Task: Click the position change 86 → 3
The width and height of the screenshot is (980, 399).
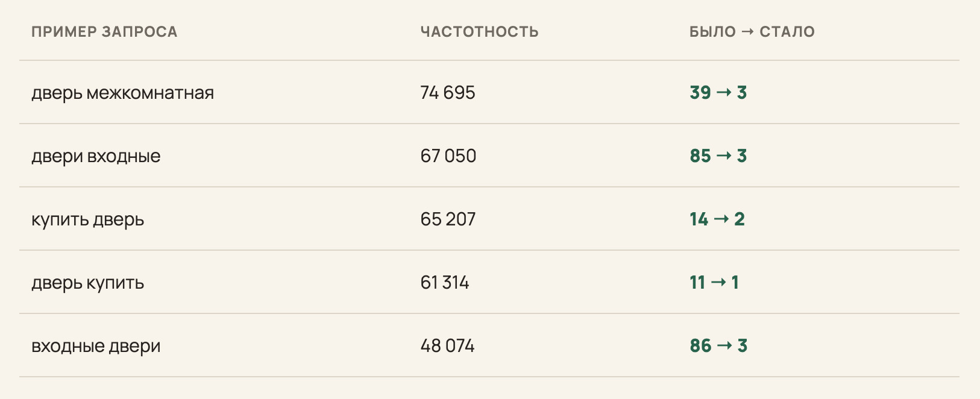Action: coord(718,346)
